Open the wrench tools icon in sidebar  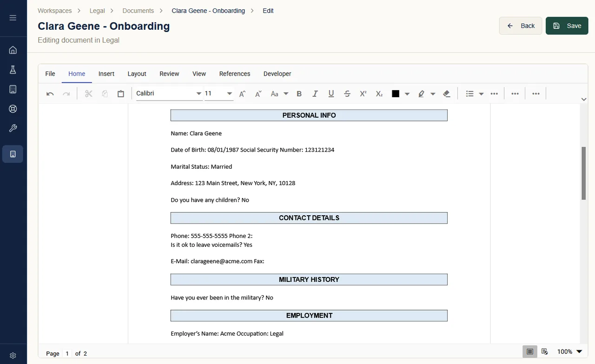tap(13, 128)
